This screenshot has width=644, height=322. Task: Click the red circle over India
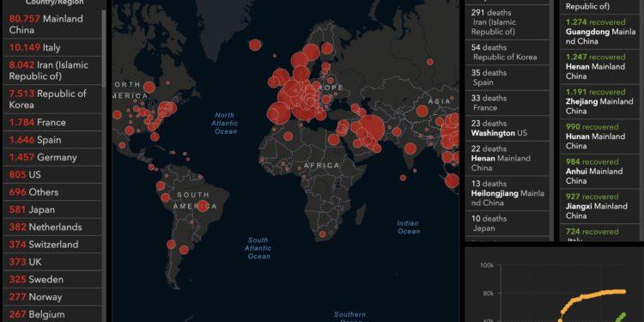[x=410, y=149]
